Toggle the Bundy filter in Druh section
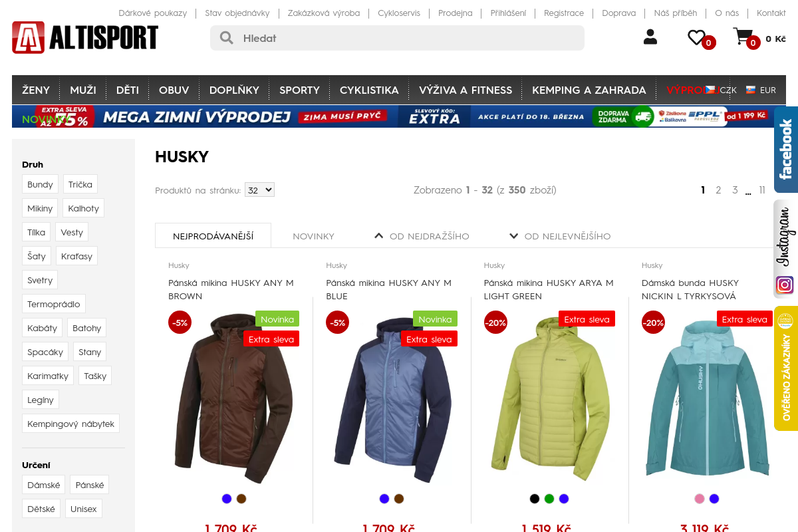798x532 pixels. point(40,184)
